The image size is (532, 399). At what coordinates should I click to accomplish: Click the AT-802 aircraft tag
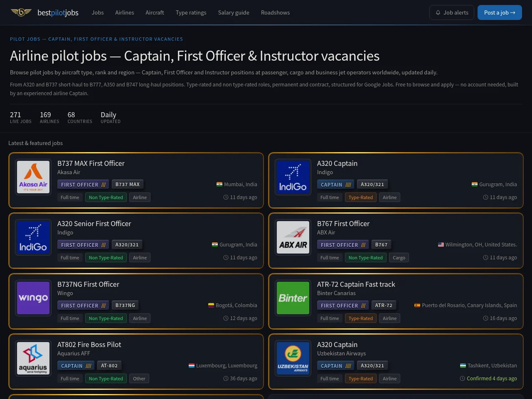109,365
